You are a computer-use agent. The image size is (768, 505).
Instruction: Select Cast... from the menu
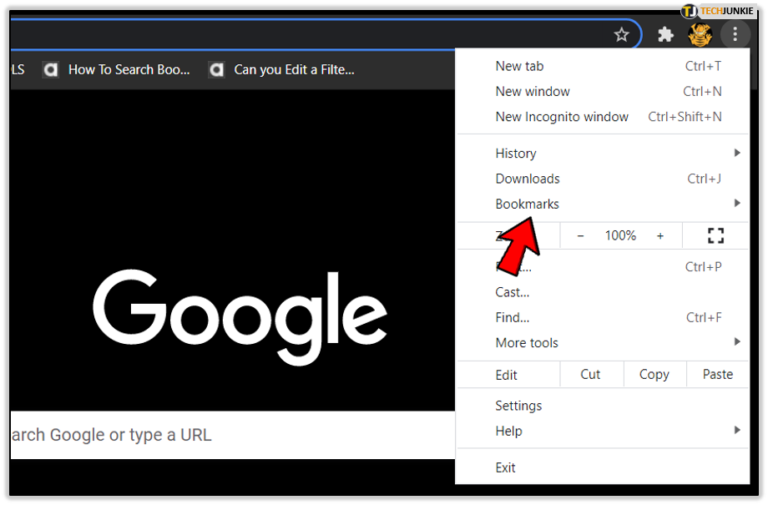click(602, 292)
